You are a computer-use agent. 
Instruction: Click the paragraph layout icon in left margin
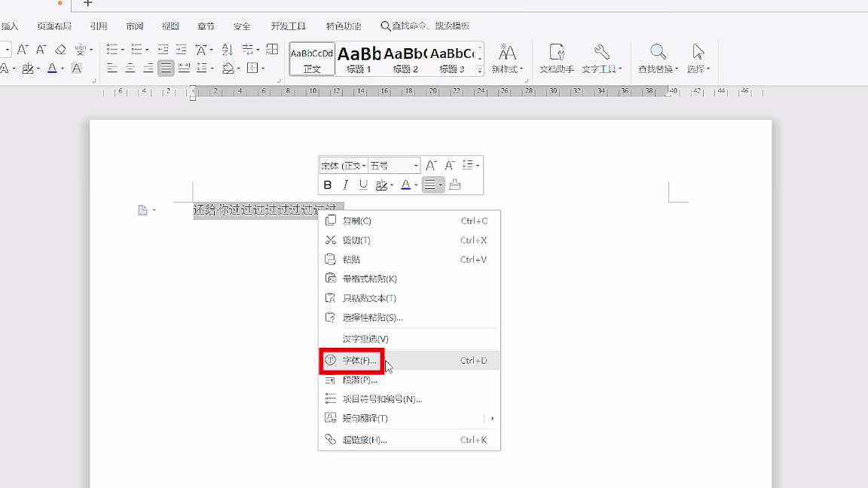143,210
